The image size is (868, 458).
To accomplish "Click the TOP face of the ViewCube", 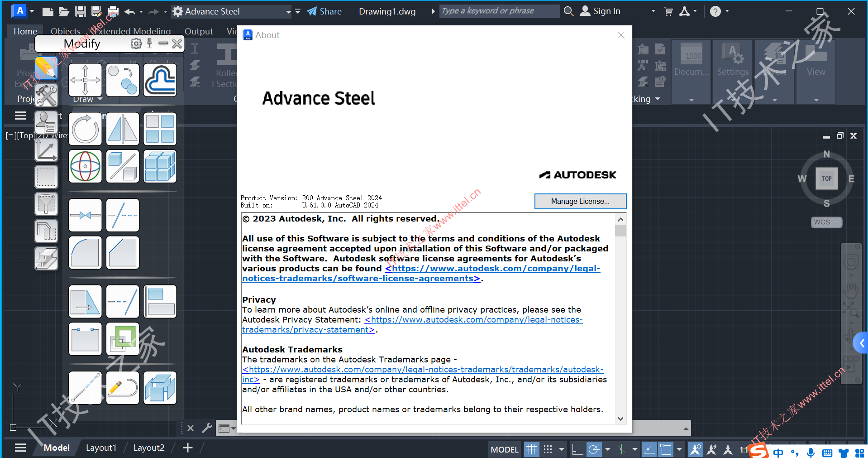I will click(826, 178).
